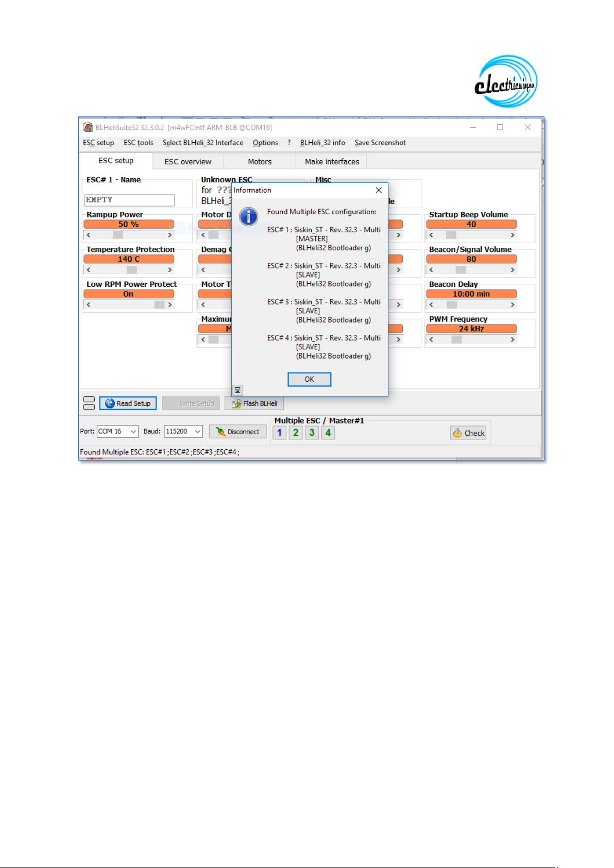Open the ESC setup menu in the menu bar
The width and height of the screenshot is (614, 868).
coord(98,143)
